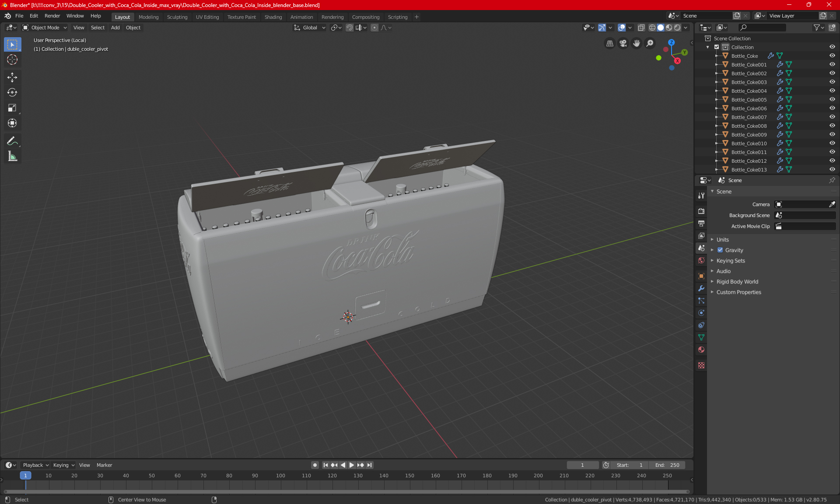Hide Bottle_Coke008 in viewport
This screenshot has width=840, height=504.
tap(832, 126)
